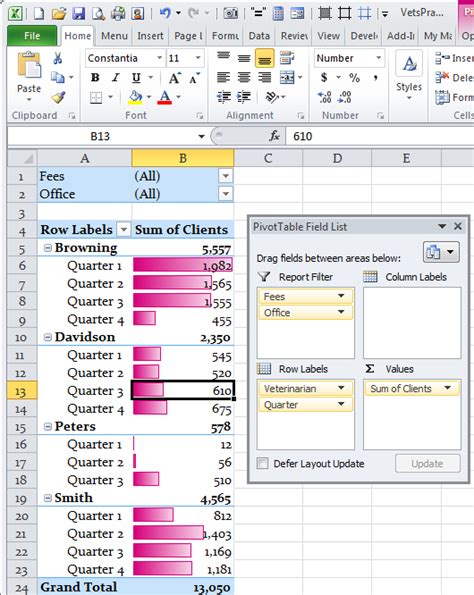Apply Italic formatting
The width and height of the screenshot is (474, 595).
(x=115, y=78)
